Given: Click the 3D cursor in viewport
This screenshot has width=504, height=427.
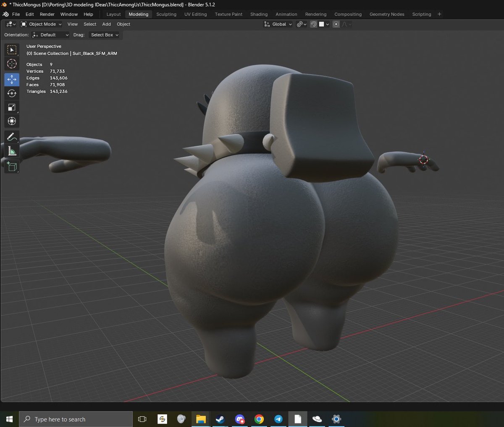Looking at the screenshot, I should point(424,159).
